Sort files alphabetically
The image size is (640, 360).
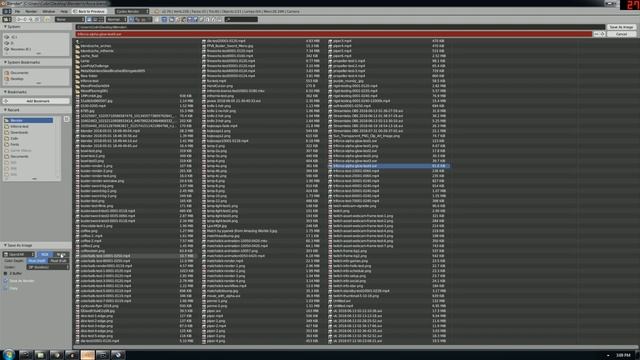tap(131, 19)
